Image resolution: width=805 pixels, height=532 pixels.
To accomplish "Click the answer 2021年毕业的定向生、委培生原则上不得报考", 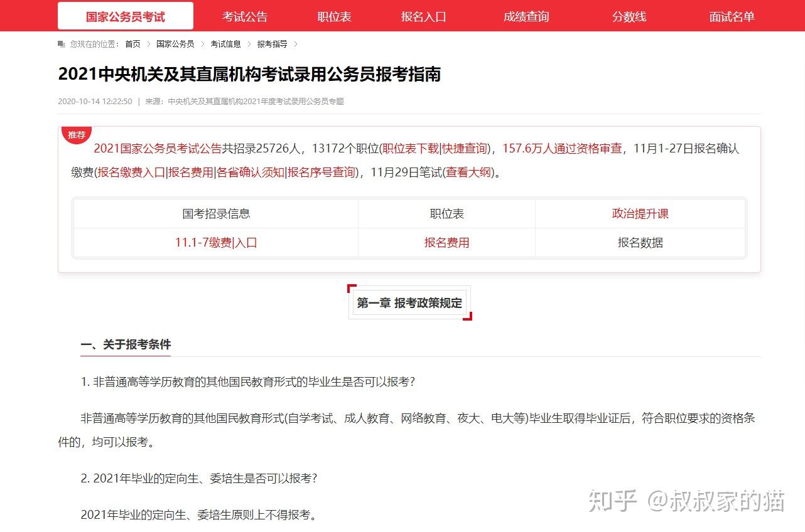I will pos(199,515).
